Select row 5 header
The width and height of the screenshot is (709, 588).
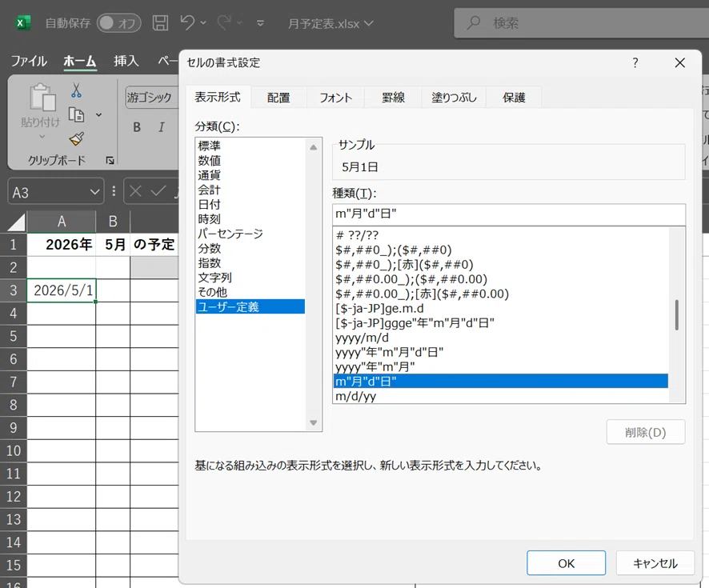point(13,336)
